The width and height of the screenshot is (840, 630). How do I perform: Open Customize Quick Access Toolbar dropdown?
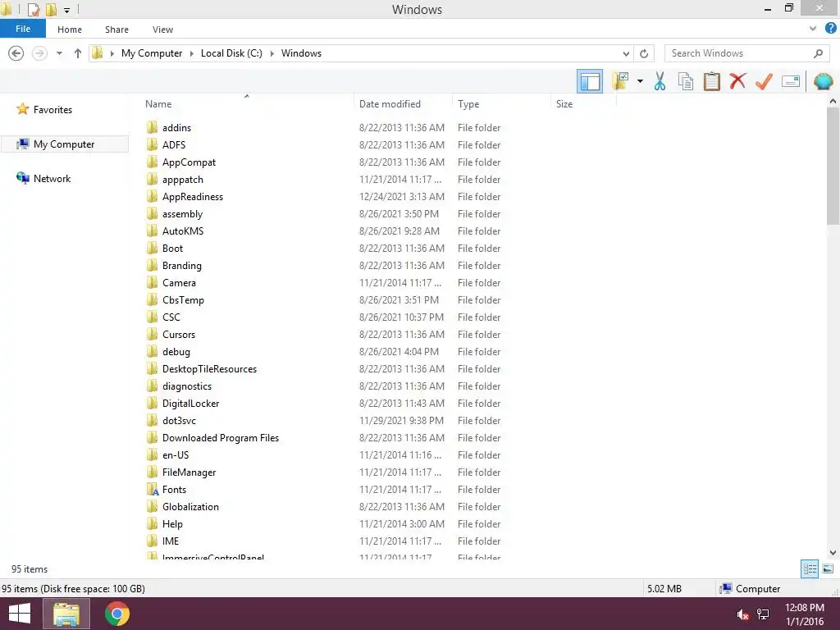[x=67, y=10]
